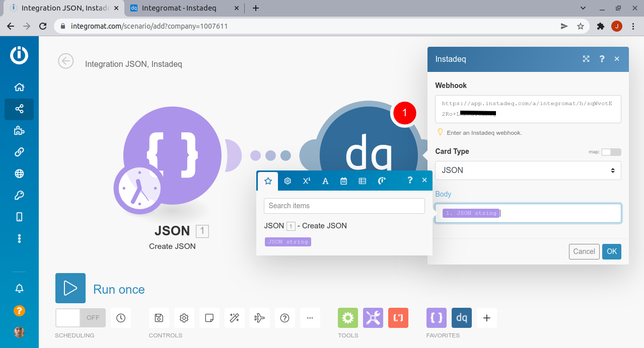Open the Notes control
Viewport: 644px width, 348px height.
pyautogui.click(x=209, y=318)
